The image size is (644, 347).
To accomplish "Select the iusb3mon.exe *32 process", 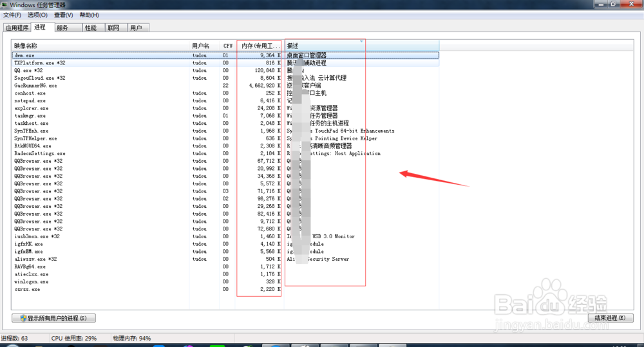I will (x=225, y=236).
